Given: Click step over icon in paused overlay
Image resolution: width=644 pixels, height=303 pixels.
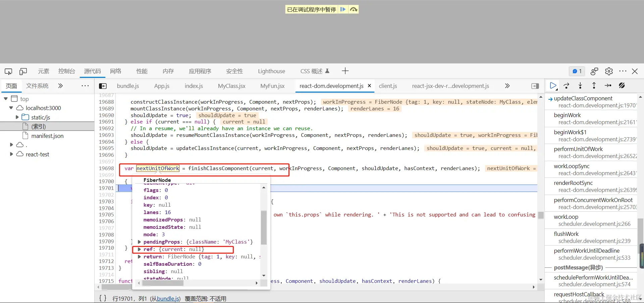Looking at the screenshot, I should pos(353,9).
